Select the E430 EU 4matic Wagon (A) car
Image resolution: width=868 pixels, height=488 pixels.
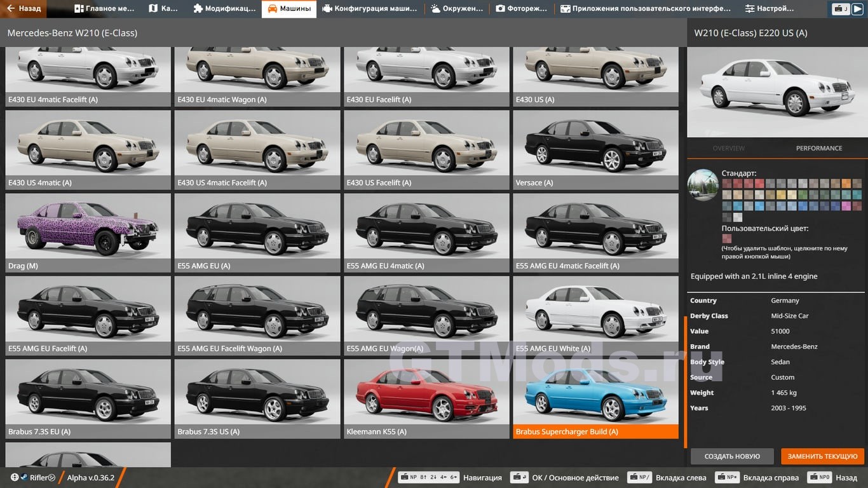pos(257,77)
